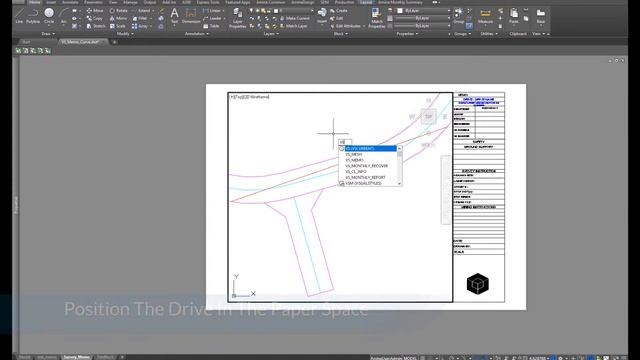This screenshot has height=360, width=640.
Task: Expand the Annotation panel
Action: [197, 34]
